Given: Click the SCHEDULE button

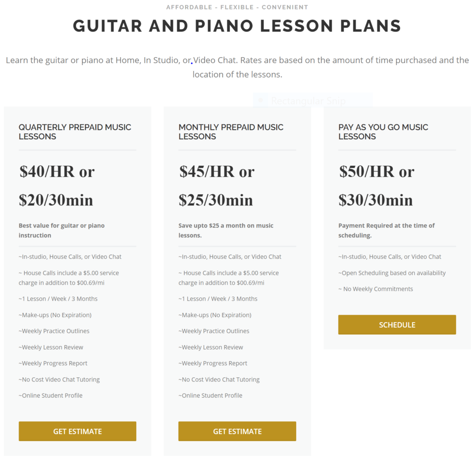Looking at the screenshot, I should point(397,325).
